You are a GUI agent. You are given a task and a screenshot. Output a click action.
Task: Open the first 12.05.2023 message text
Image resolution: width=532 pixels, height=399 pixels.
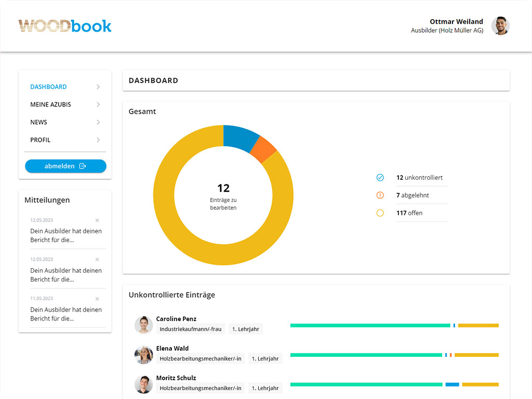[66, 235]
